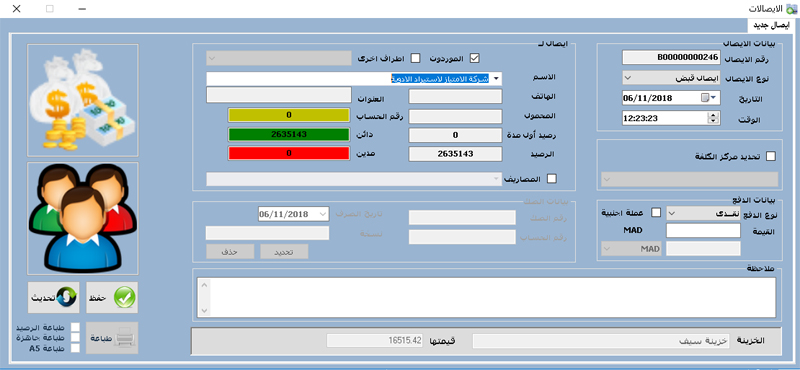Click the amount (القيمة) input field
This screenshot has width=800, height=370.
[x=704, y=231]
